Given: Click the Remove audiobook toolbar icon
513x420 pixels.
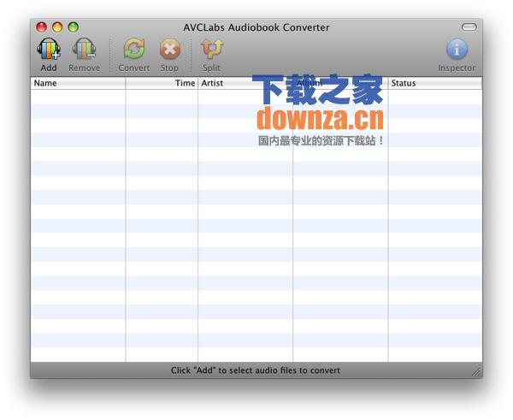Looking at the screenshot, I should 84,49.
